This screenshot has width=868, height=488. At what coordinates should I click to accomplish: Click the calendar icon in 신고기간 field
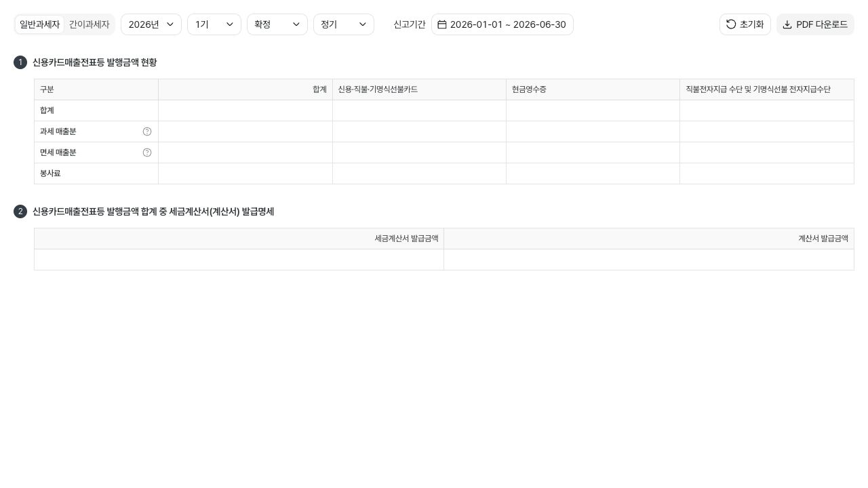442,24
